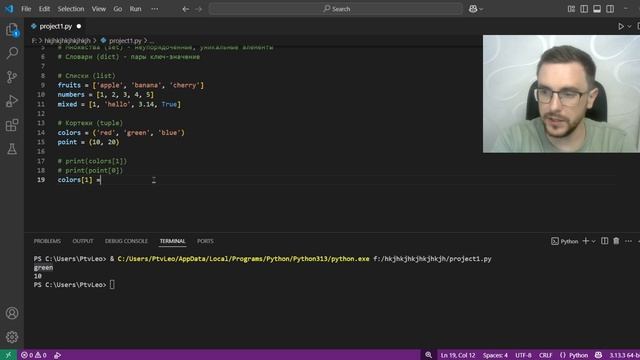Open the Testing flask view
The height and width of the screenshot is (360, 640).
12,149
